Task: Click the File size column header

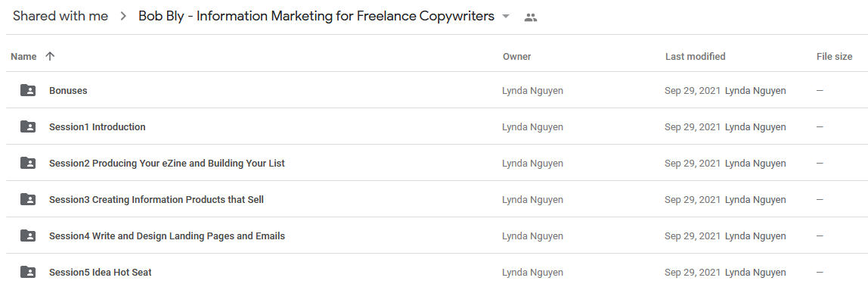Action: point(834,57)
